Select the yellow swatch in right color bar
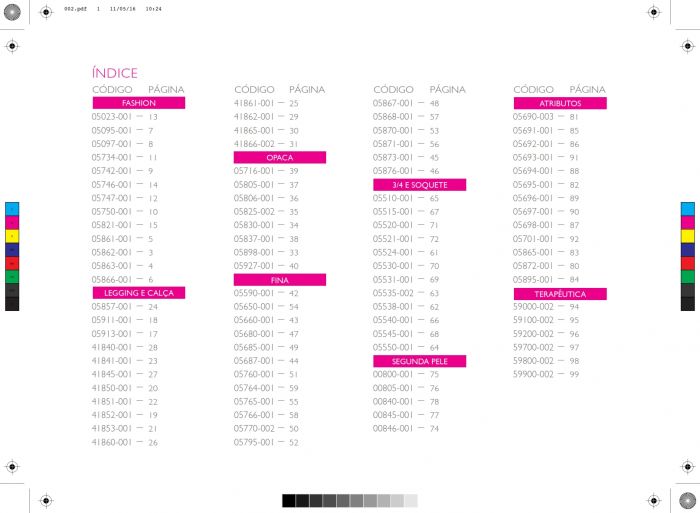Viewport: 700px width, 513px height. point(688,236)
